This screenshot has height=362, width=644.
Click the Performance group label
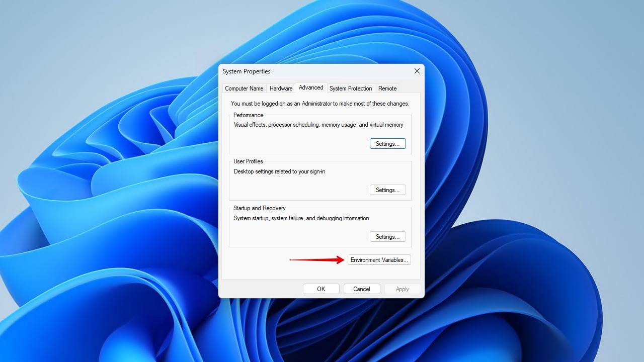(x=248, y=115)
